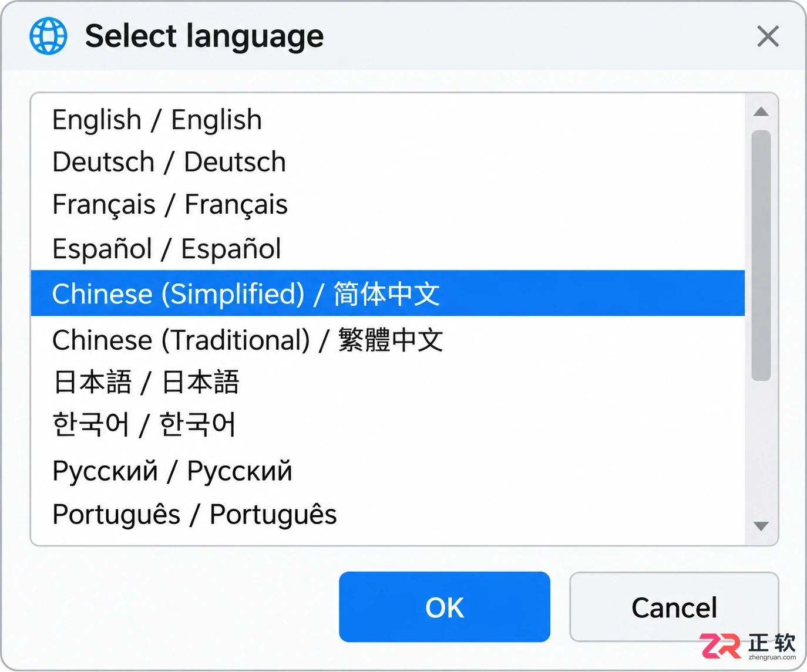Select Chinese (Simplified) / 简体中文

[x=388, y=293]
